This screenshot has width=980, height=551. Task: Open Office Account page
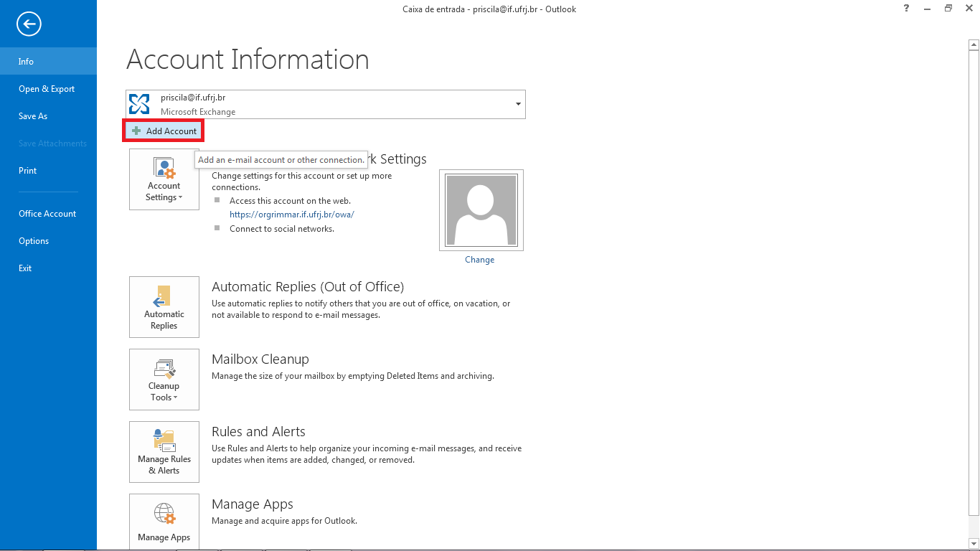pos(48,214)
